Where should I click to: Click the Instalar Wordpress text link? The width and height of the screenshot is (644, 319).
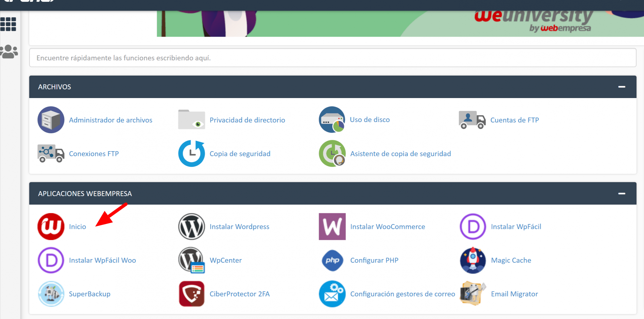pos(239,227)
